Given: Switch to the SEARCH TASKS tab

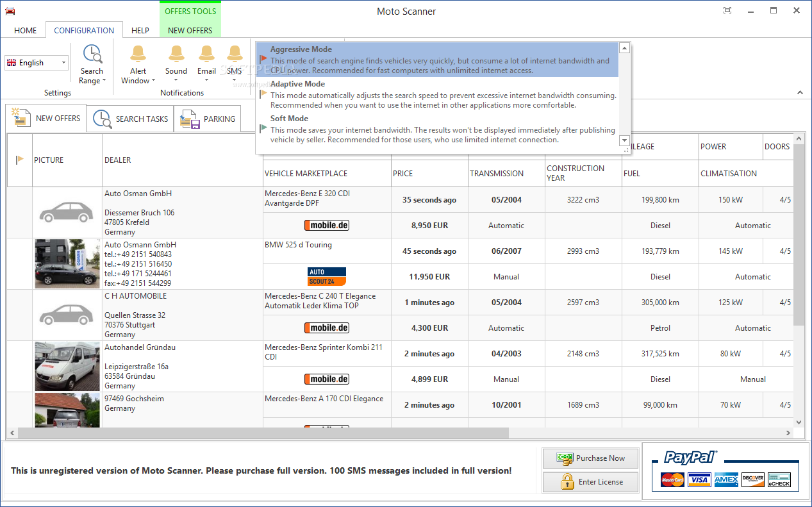Looking at the screenshot, I should pyautogui.click(x=130, y=119).
